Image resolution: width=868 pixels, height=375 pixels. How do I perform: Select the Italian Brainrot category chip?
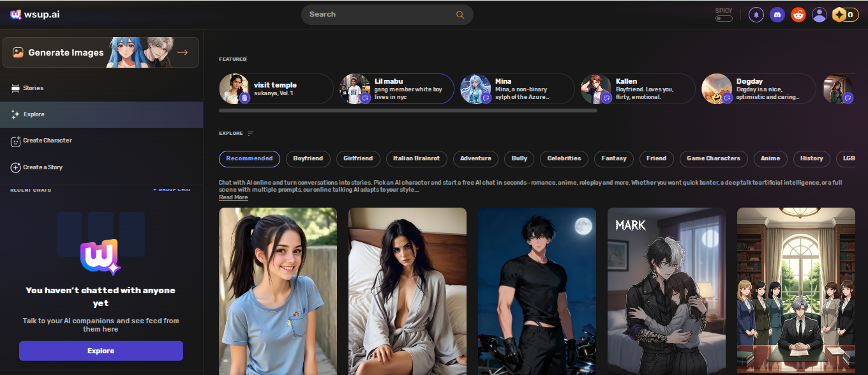coord(415,158)
